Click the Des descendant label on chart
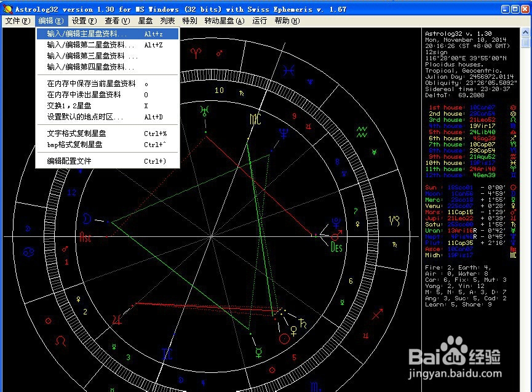The image size is (532, 392). (336, 247)
